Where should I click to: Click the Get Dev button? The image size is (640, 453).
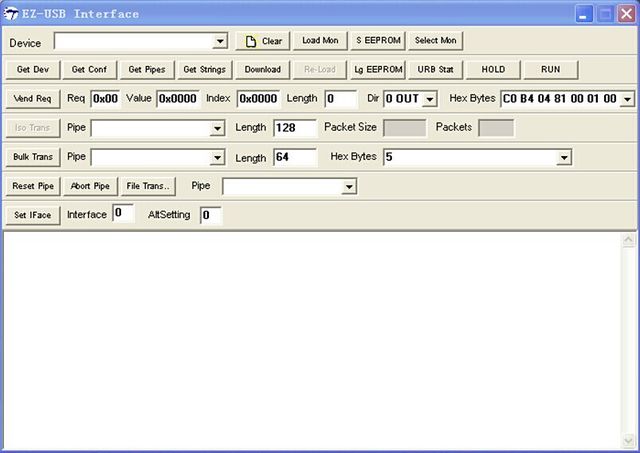click(x=33, y=70)
